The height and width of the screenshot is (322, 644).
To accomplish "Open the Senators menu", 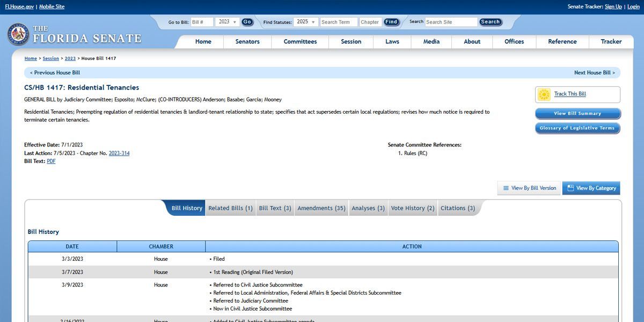I will [247, 42].
